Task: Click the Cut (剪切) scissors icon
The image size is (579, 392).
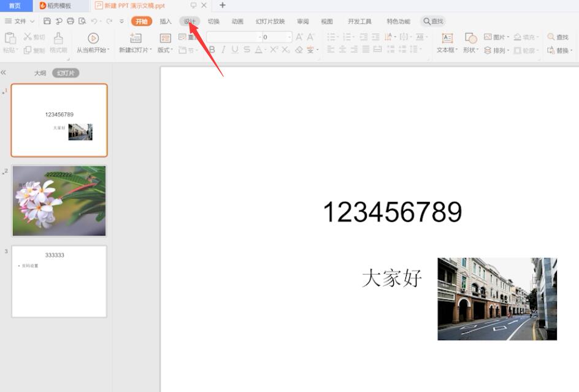Action: tap(28, 37)
